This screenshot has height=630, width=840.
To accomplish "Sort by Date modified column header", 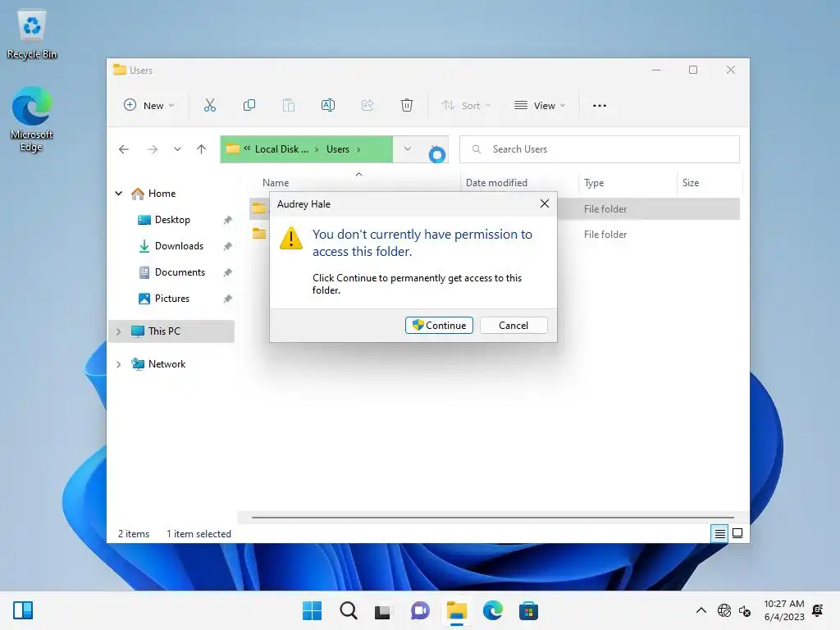I will [496, 183].
